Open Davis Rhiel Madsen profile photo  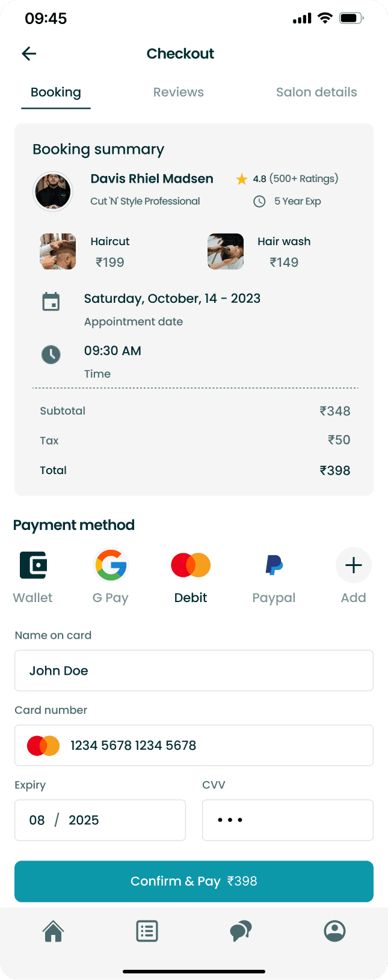53,191
